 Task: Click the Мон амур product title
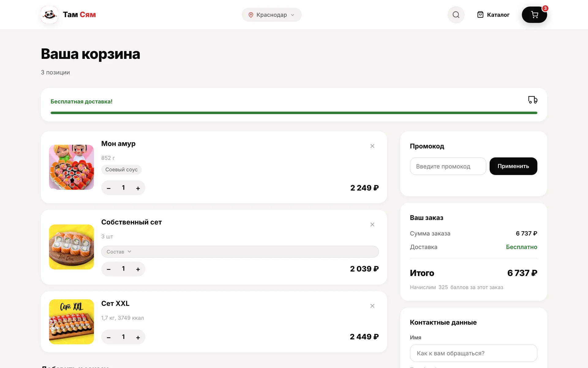point(118,144)
